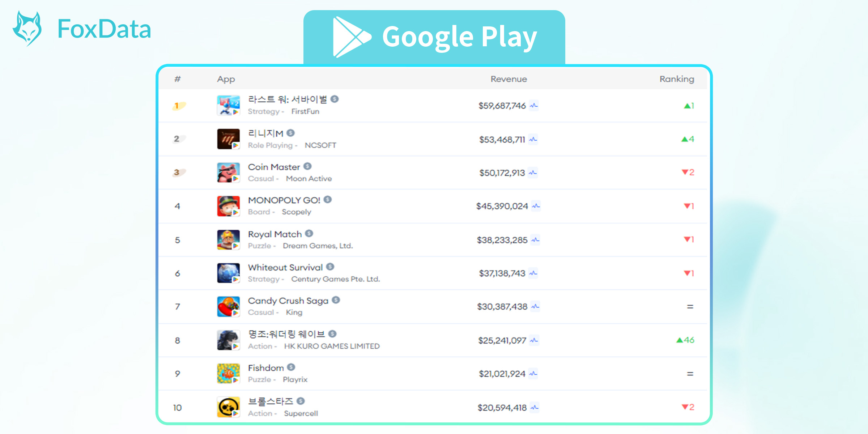
Task: Open the MONOPOLY GO! app icon
Action: (x=228, y=206)
